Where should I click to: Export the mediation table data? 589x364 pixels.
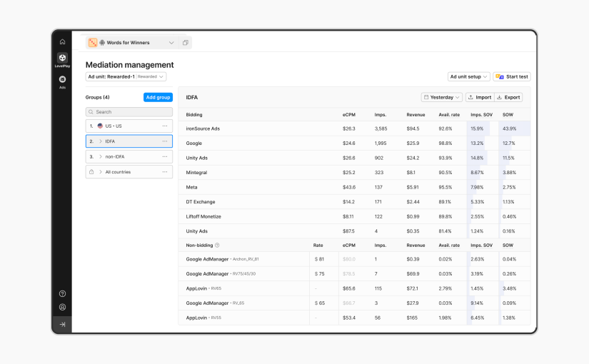point(508,97)
